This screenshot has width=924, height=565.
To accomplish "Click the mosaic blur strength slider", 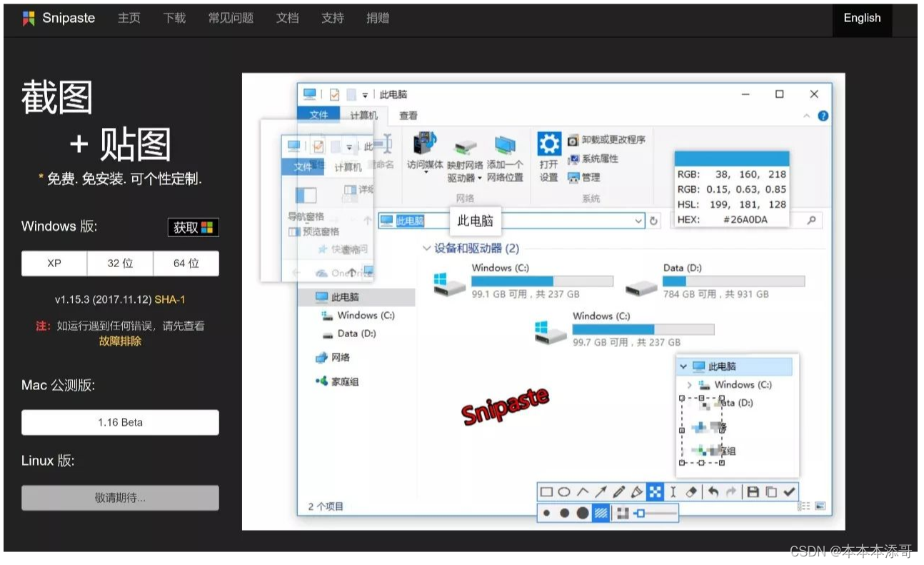I will (656, 514).
